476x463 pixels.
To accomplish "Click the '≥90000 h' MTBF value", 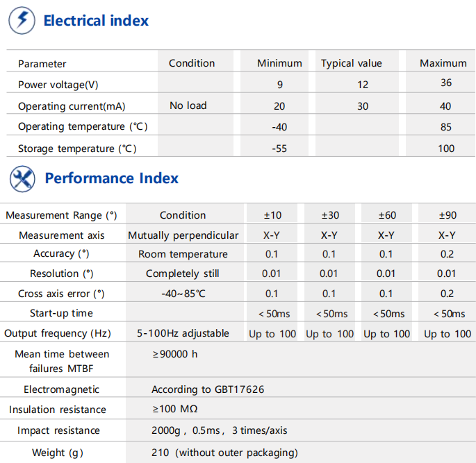I will click(175, 354).
